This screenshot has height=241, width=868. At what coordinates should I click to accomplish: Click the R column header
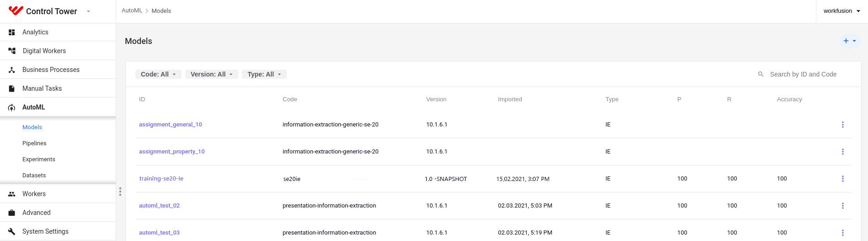[x=729, y=99]
